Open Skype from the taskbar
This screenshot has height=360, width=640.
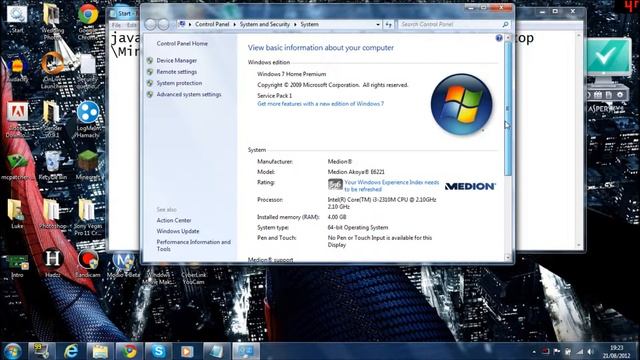pyautogui.click(x=158, y=351)
